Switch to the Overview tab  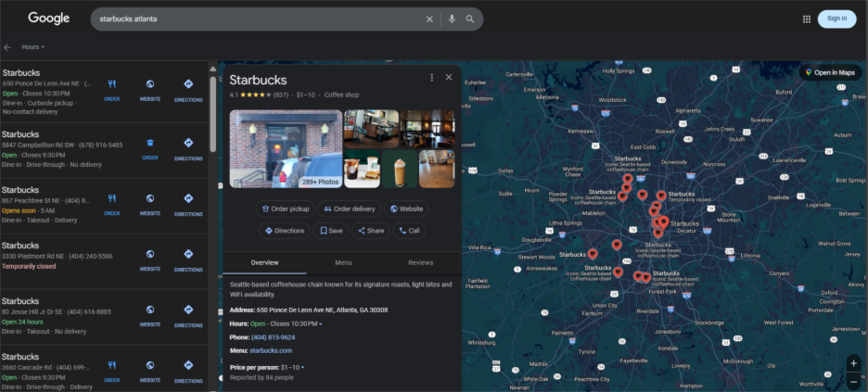(x=264, y=262)
